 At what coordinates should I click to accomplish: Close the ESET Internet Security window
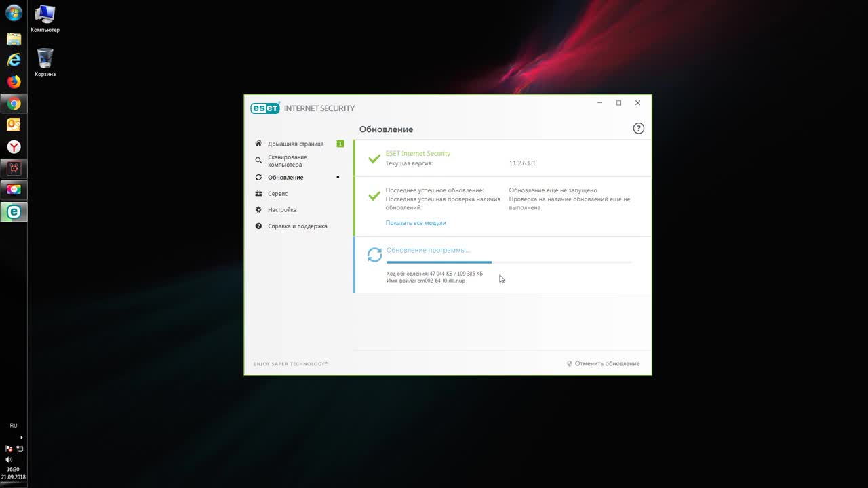pos(637,103)
